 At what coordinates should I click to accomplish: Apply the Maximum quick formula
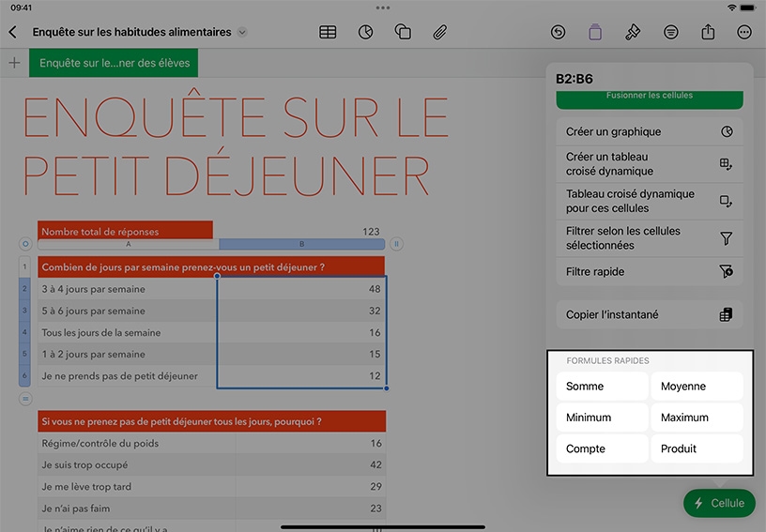(x=697, y=418)
